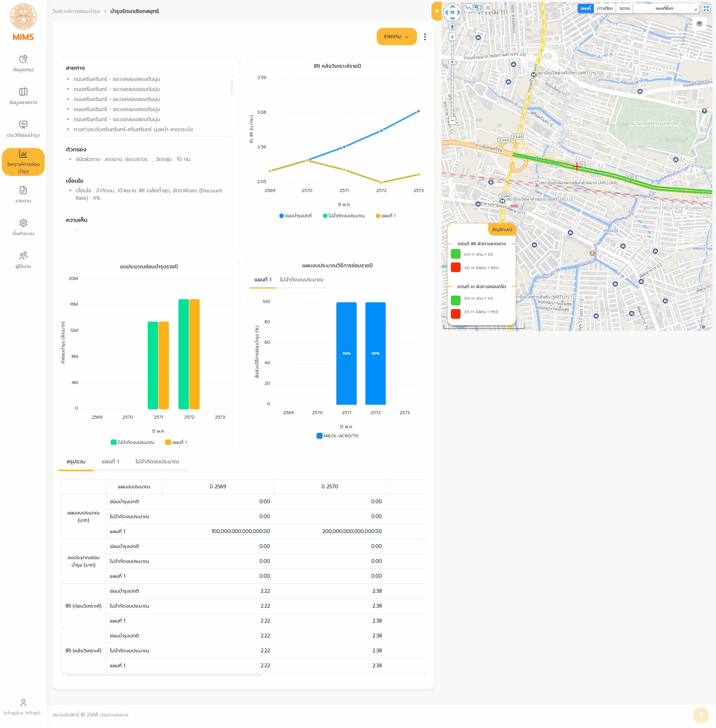
Task: Switch map to ดาวเทียม satellite view
Action: tap(604, 8)
